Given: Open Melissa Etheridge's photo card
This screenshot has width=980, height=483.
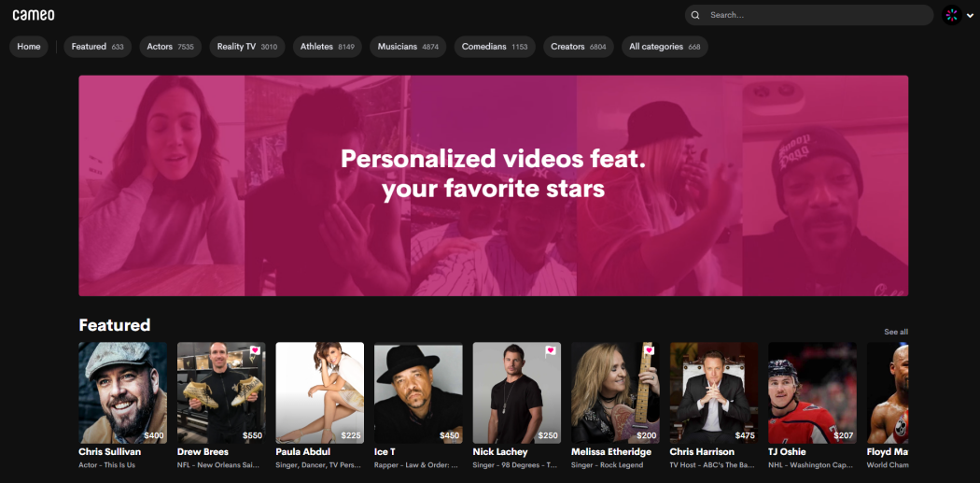Looking at the screenshot, I should 615,393.
